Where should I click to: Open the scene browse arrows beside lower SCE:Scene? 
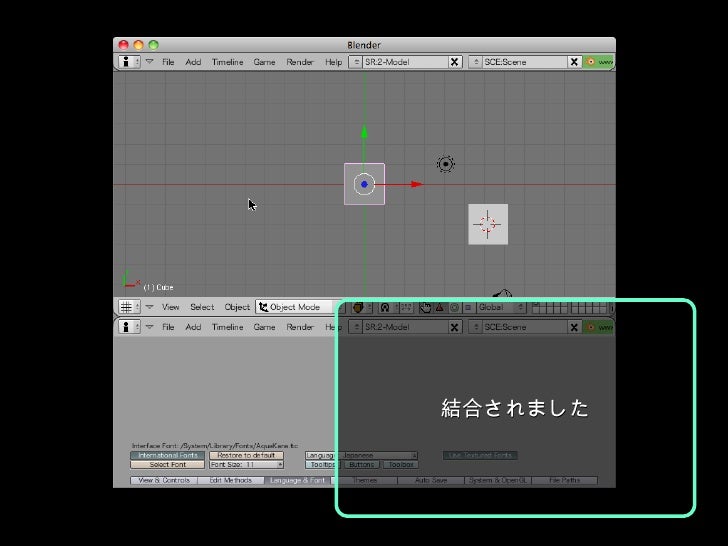click(x=476, y=327)
